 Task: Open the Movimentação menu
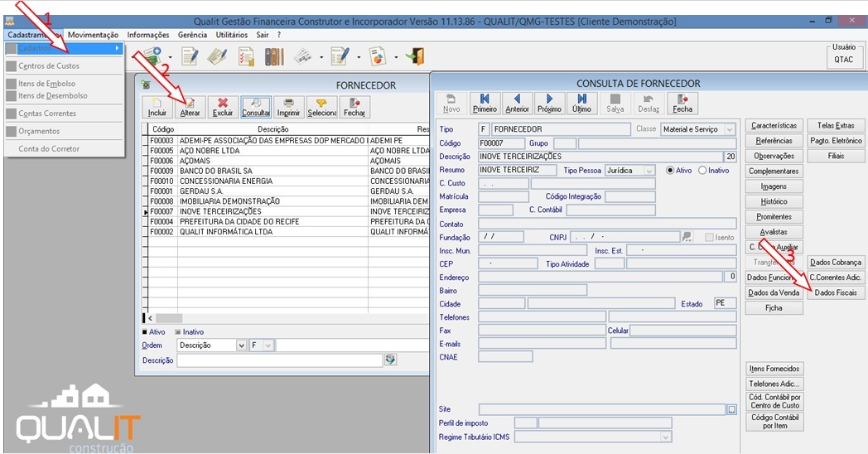coord(93,34)
